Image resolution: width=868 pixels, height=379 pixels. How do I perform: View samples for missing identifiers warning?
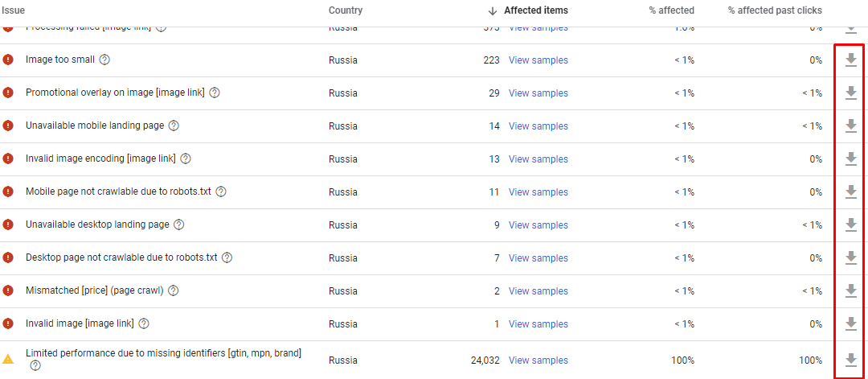(x=538, y=360)
